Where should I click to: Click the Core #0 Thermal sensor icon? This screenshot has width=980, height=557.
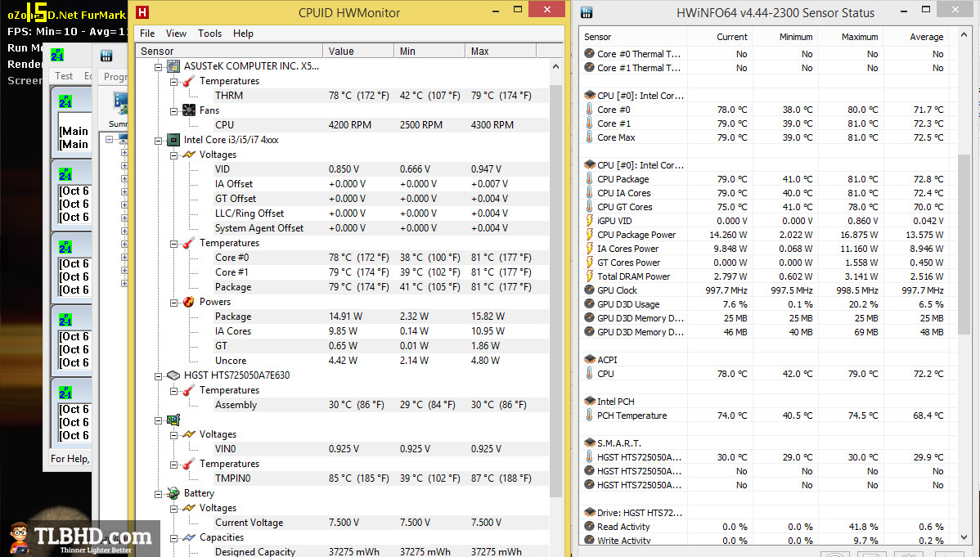point(589,54)
